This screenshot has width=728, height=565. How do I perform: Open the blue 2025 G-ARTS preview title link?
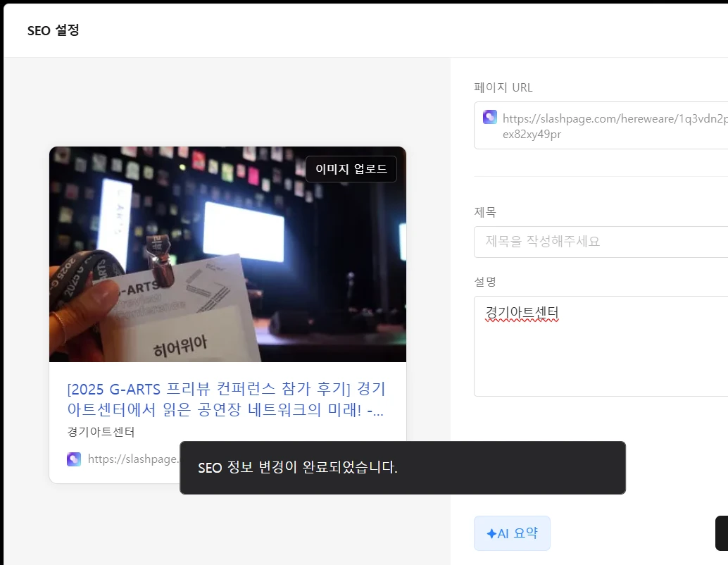pyautogui.click(x=226, y=399)
